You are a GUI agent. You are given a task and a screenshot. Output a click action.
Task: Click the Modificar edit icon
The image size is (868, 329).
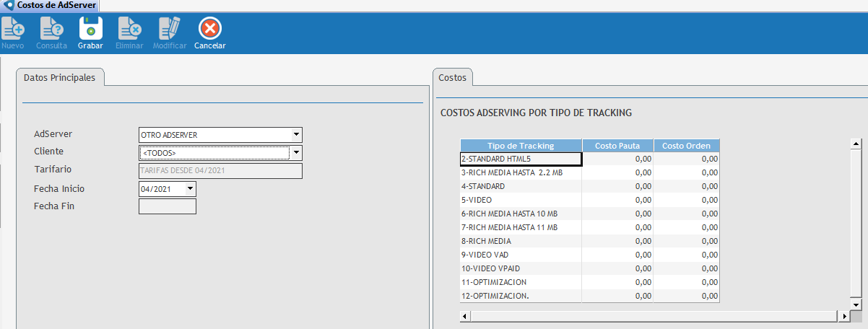170,30
